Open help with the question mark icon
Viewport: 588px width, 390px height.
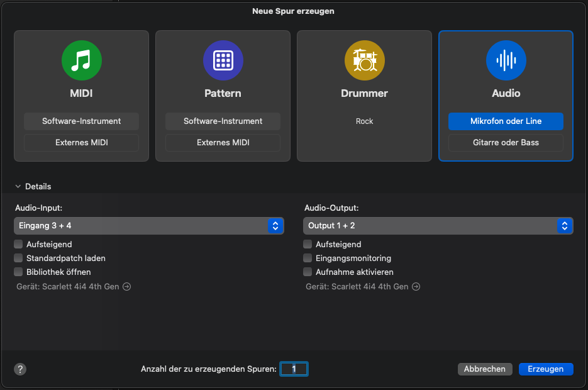tap(20, 369)
